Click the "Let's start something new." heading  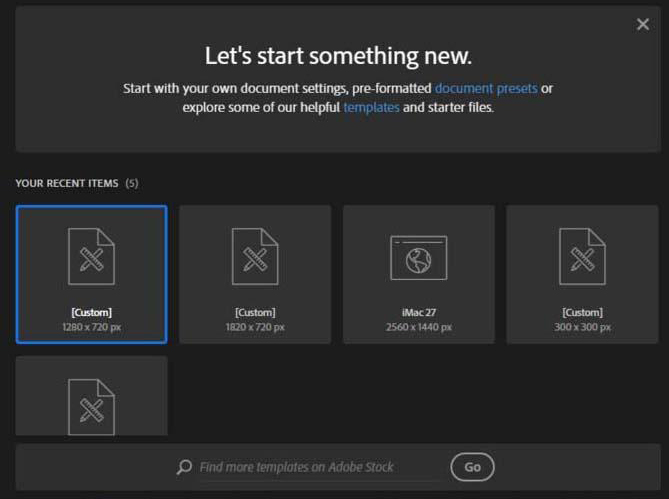[338, 56]
